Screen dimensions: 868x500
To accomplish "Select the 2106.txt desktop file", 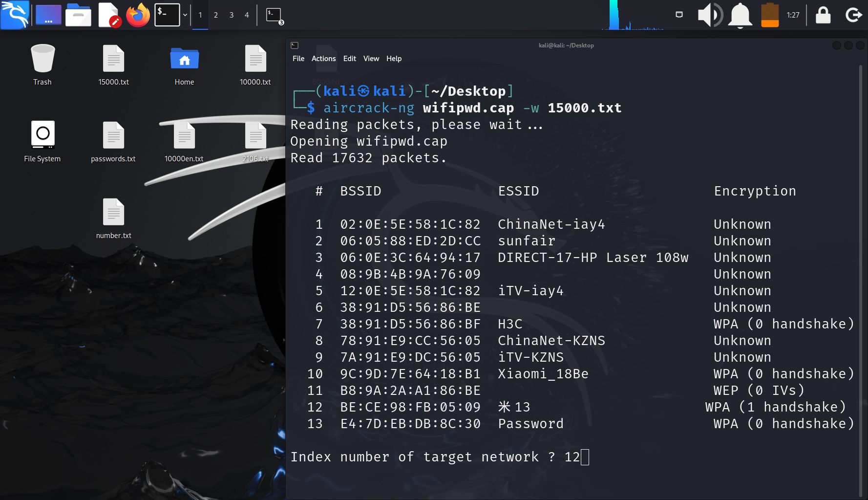I will point(255,141).
